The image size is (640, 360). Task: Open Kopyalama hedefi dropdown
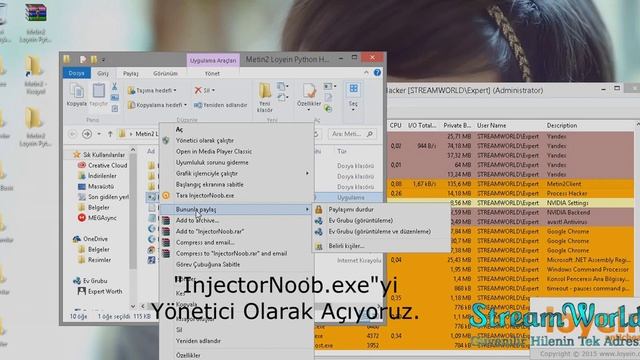(x=158, y=105)
